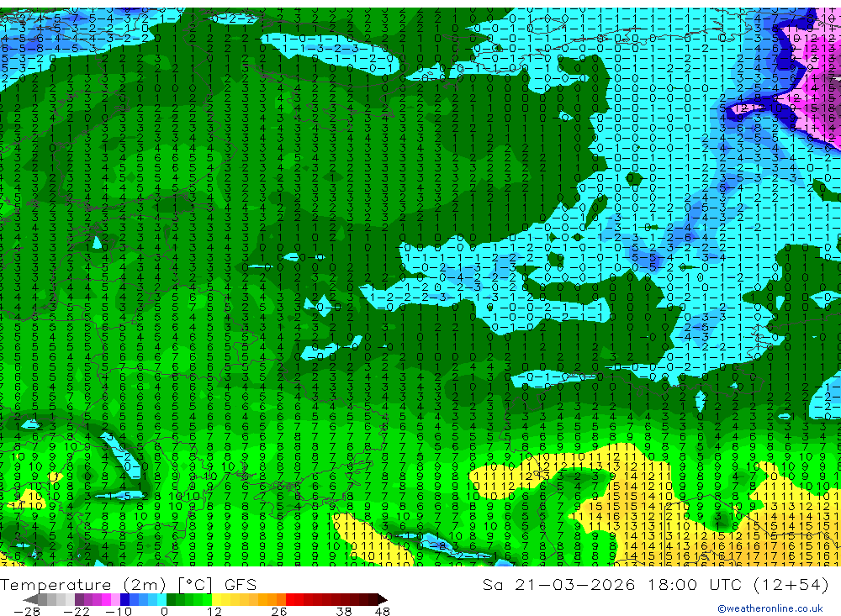Click the grey left arrow end of color bar
This screenshot has height=616, width=841.
point(30,599)
